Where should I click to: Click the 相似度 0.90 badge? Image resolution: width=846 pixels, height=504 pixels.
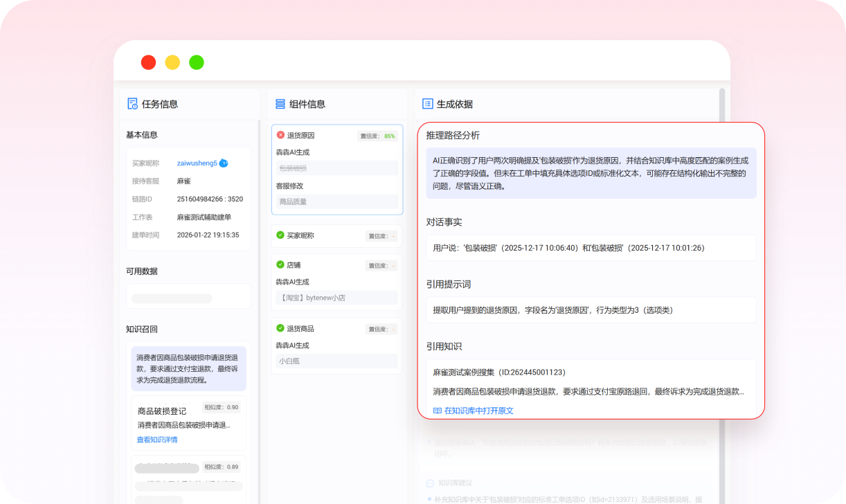pyautogui.click(x=221, y=407)
